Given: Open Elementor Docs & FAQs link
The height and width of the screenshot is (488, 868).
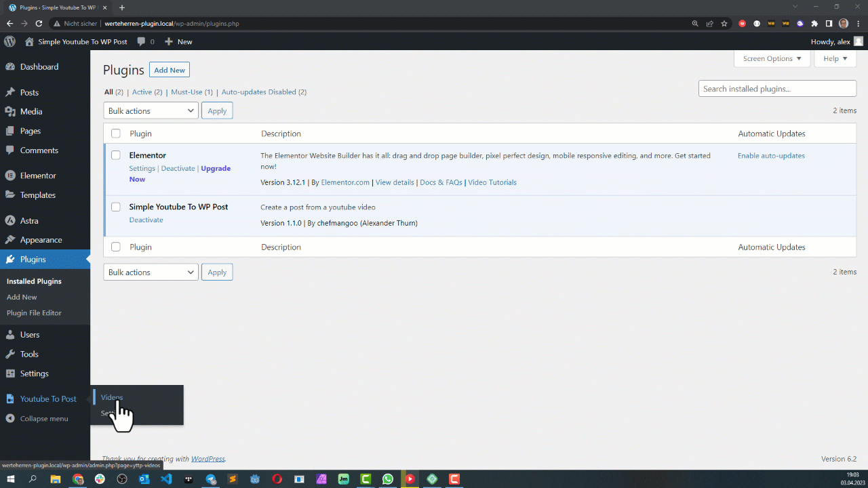Looking at the screenshot, I should [x=441, y=182].
